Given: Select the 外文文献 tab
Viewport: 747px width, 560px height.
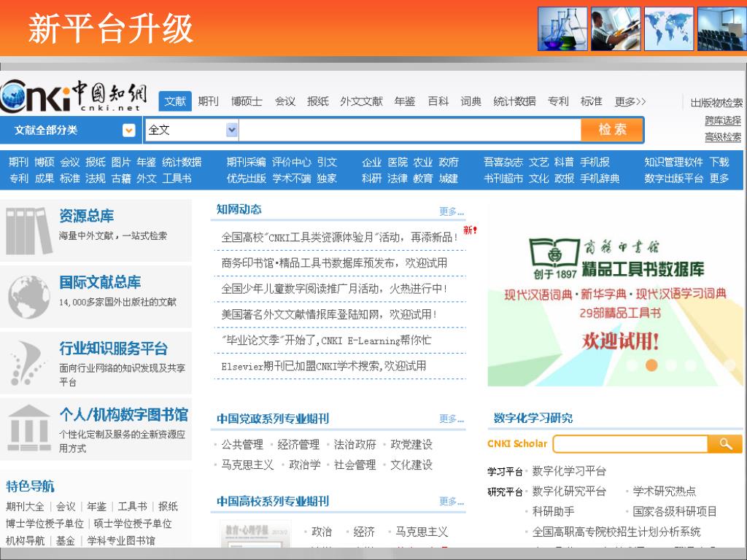Looking at the screenshot, I should (x=362, y=101).
